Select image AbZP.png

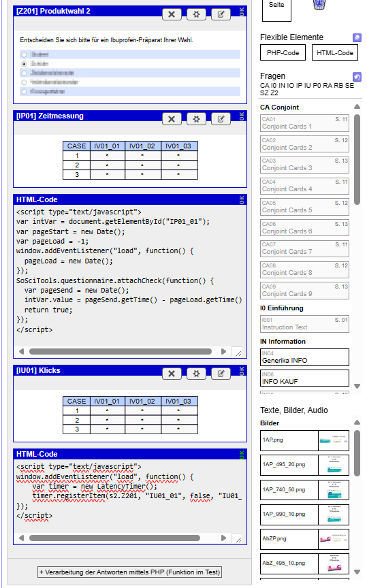(305, 539)
